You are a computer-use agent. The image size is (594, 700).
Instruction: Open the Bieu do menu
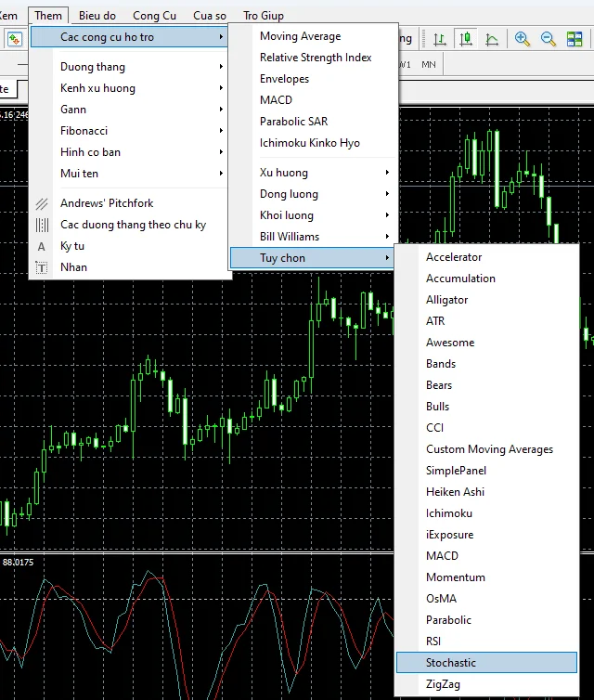coord(97,16)
